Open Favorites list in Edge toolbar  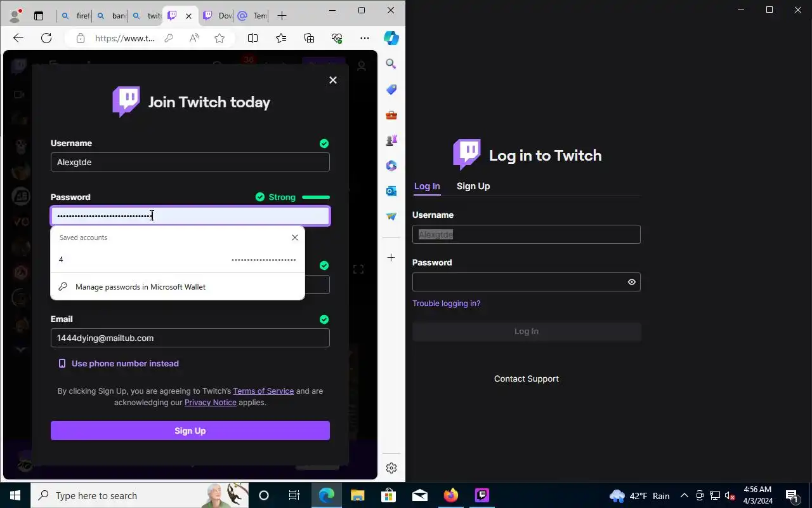(x=281, y=38)
